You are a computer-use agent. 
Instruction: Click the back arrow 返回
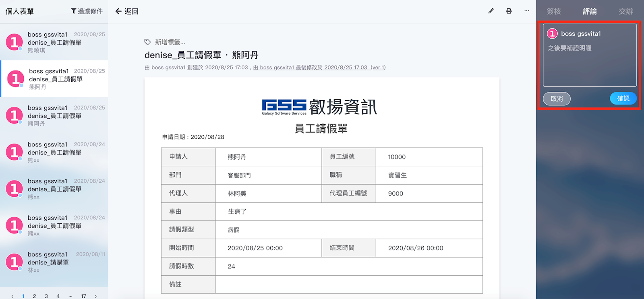coord(127,11)
